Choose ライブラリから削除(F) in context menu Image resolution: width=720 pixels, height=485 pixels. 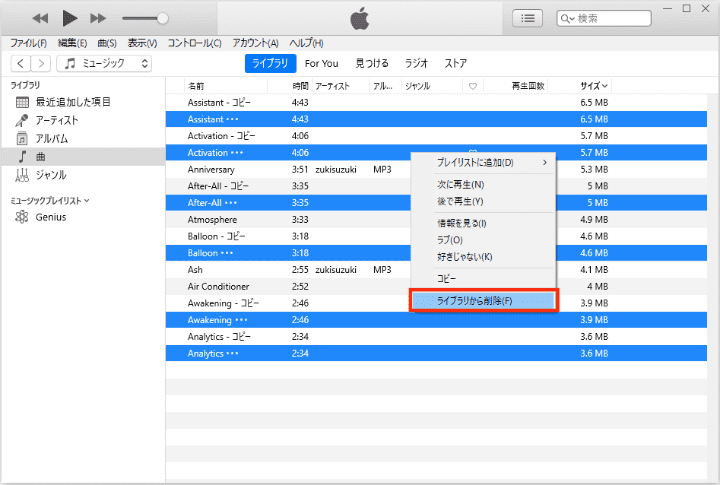tap(484, 301)
